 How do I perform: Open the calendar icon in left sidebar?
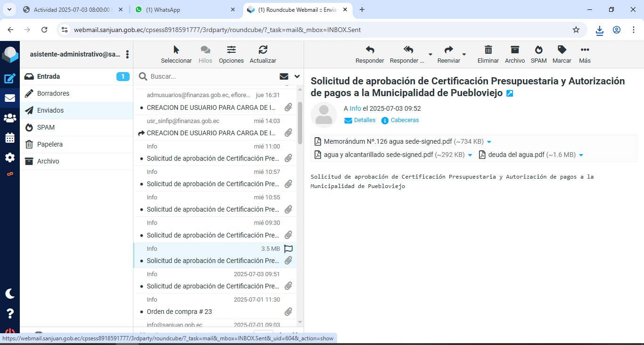[x=10, y=138]
